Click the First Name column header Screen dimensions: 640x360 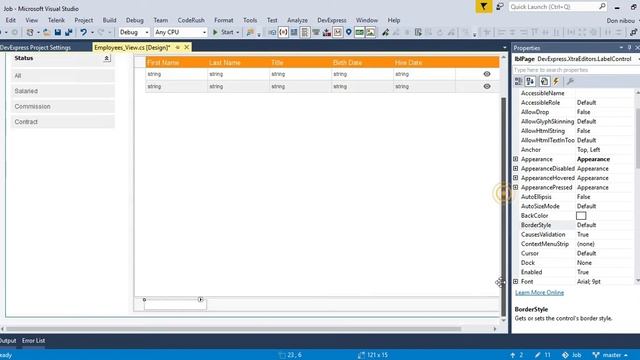[x=176, y=62]
